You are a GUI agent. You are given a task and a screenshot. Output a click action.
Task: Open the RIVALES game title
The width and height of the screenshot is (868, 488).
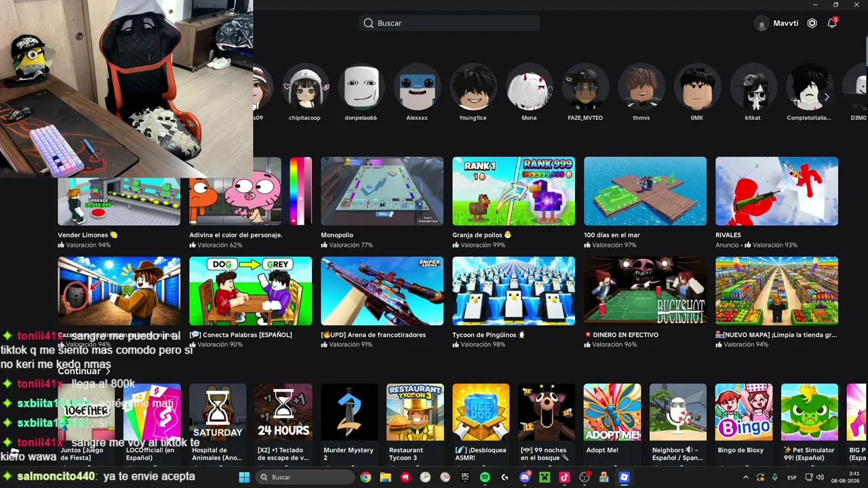(728, 235)
